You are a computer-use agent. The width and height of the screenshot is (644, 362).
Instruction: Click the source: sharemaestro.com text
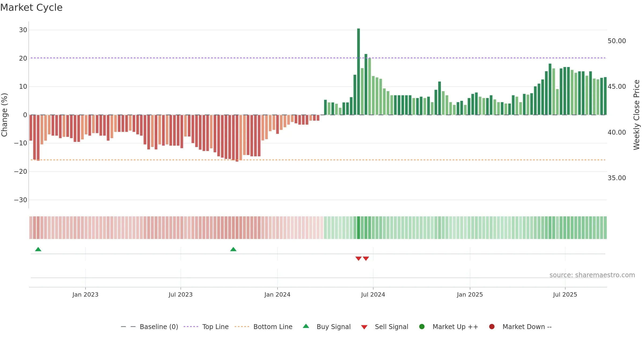coord(592,275)
